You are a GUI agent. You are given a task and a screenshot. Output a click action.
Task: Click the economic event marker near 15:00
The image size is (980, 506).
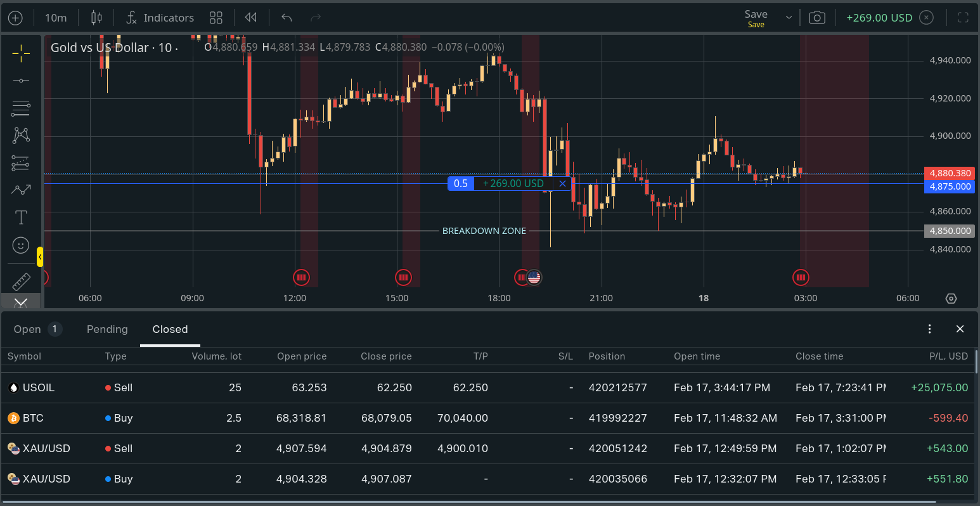point(403,277)
